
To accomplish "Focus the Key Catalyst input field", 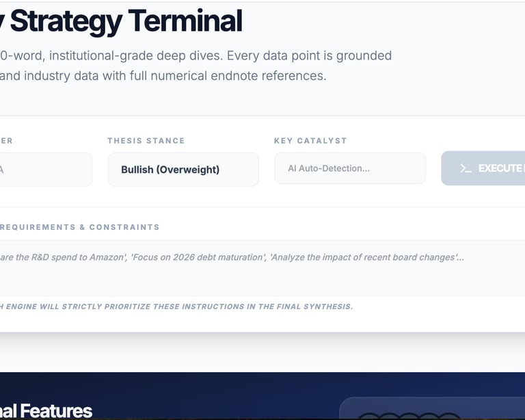I will click(x=350, y=168).
